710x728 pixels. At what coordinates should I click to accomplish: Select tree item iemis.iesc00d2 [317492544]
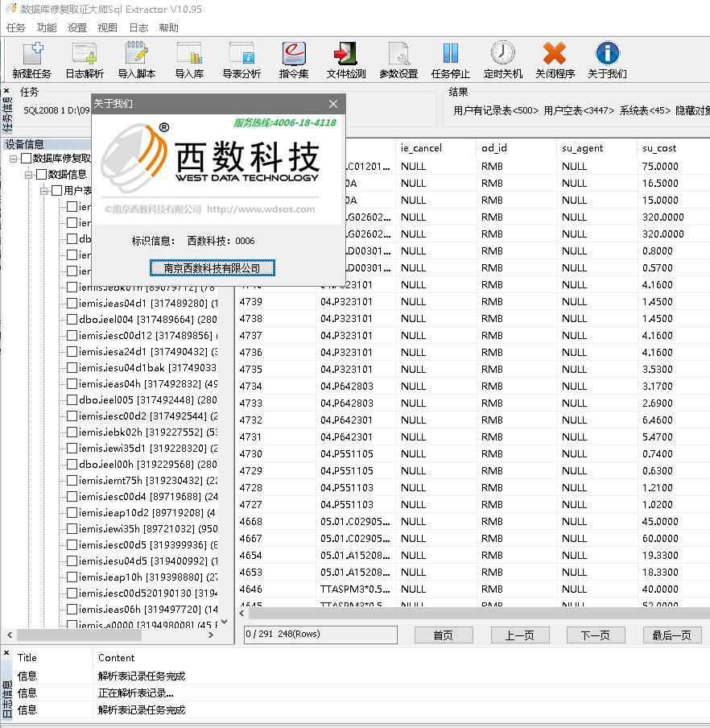tap(148, 416)
